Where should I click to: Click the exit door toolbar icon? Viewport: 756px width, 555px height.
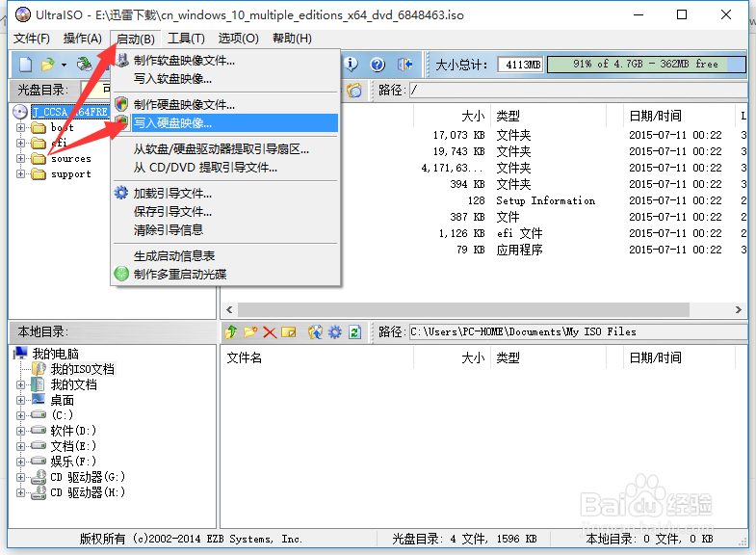click(404, 65)
